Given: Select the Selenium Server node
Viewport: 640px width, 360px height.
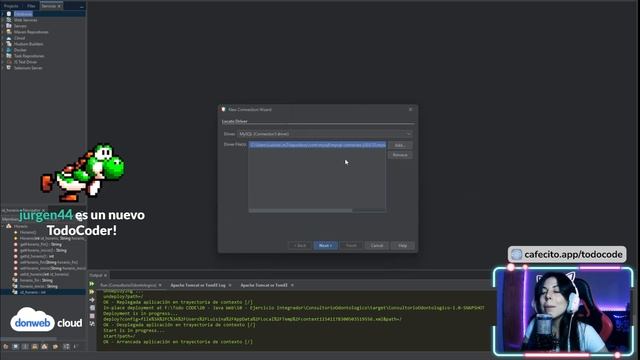Looking at the screenshot, I should (x=28, y=68).
